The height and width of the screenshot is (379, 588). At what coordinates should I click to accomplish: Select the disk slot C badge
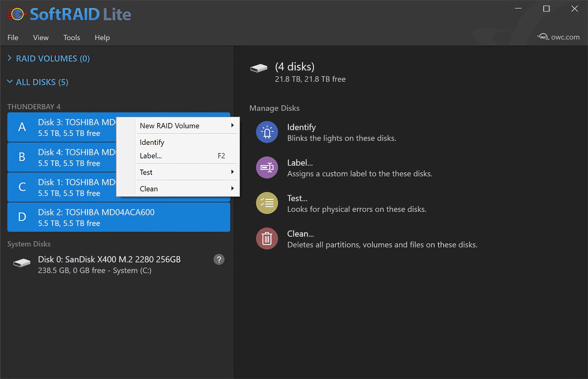pyautogui.click(x=22, y=187)
